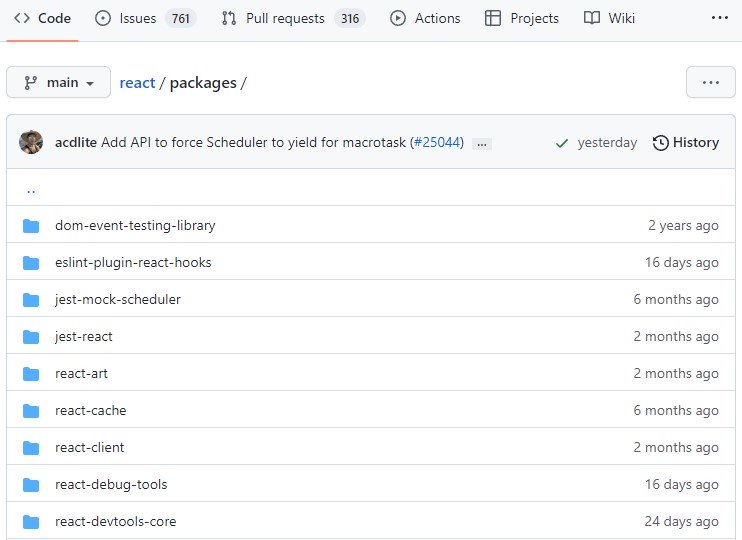The height and width of the screenshot is (540, 742).
Task: Click folder icon for jest-mock-scheduler
Action: click(x=31, y=300)
